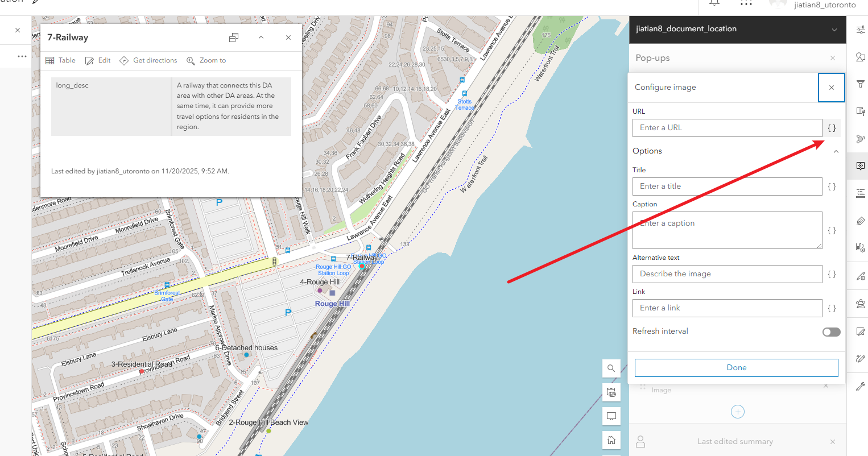
Task: Remove the Last edited summary item
Action: tap(833, 442)
